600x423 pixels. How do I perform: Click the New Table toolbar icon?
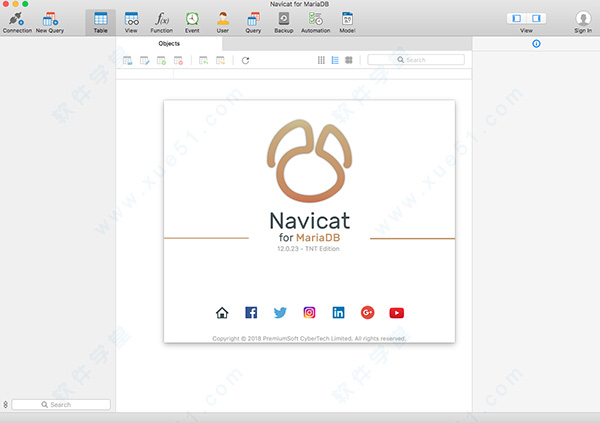(161, 60)
